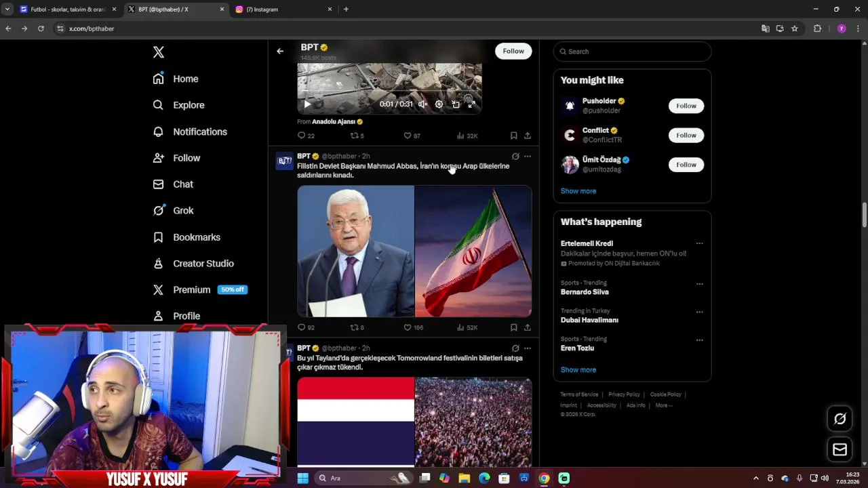Click the X search field
This screenshot has width=868, height=488.
tap(632, 52)
